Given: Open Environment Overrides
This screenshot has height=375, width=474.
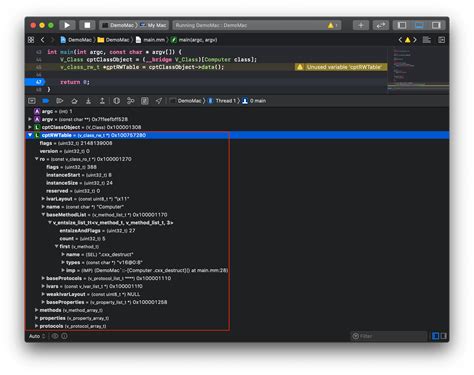Looking at the screenshot, I should tap(145, 101).
